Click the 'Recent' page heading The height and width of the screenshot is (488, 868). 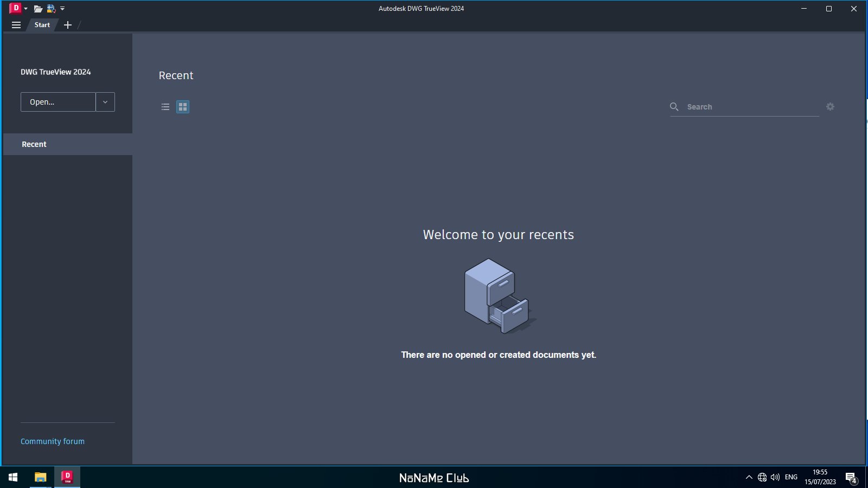(176, 75)
